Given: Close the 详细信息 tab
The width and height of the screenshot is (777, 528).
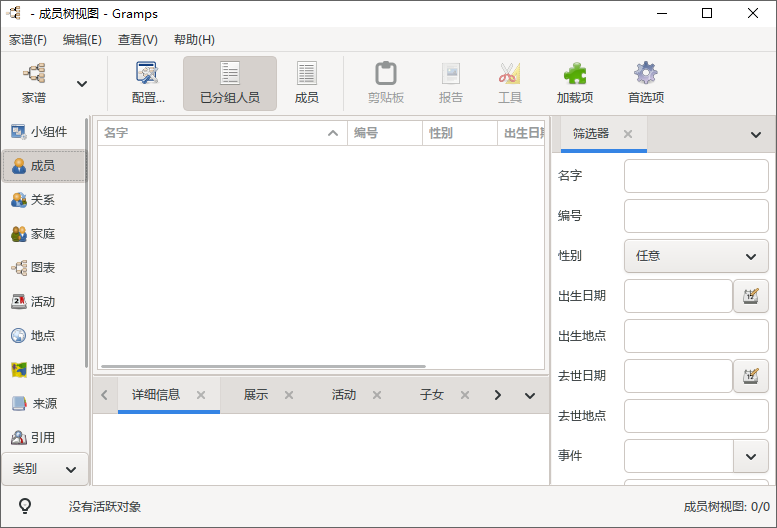Looking at the screenshot, I should (x=201, y=395).
